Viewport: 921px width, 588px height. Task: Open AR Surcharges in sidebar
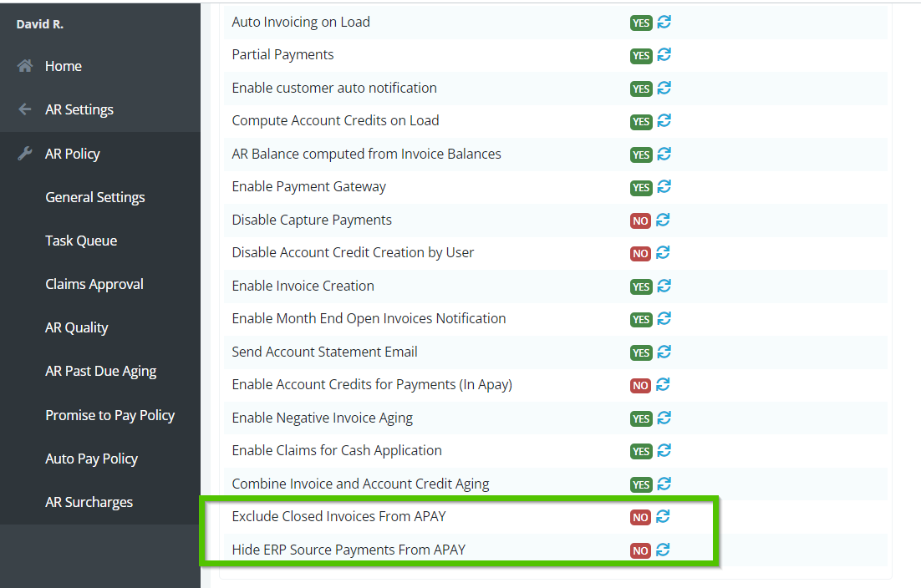(89, 502)
